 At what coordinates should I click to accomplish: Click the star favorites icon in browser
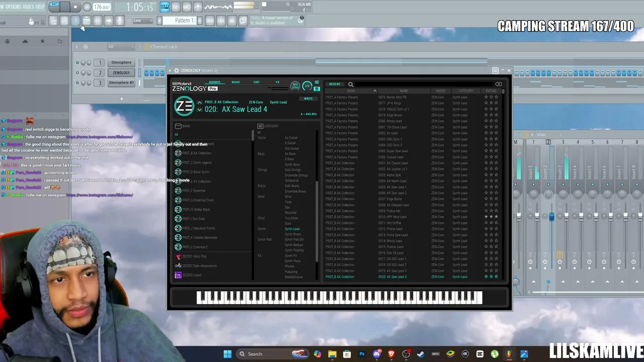pyautogui.click(x=42, y=41)
